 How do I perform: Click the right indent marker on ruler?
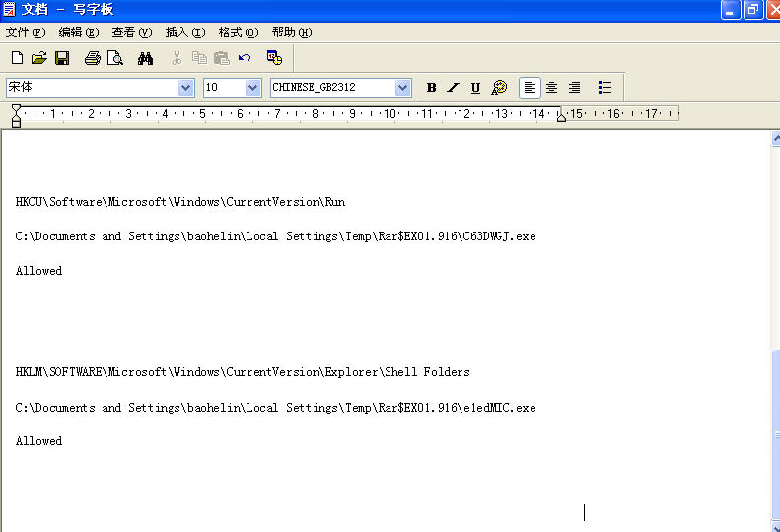coord(561,117)
